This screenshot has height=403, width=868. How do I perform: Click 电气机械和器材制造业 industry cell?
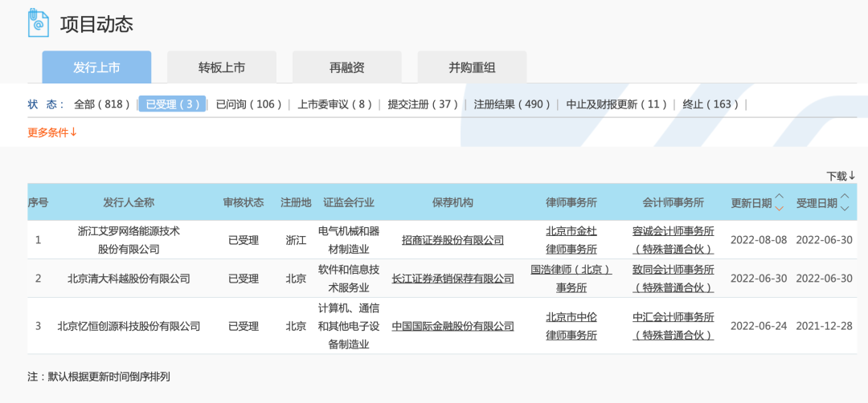coord(349,241)
